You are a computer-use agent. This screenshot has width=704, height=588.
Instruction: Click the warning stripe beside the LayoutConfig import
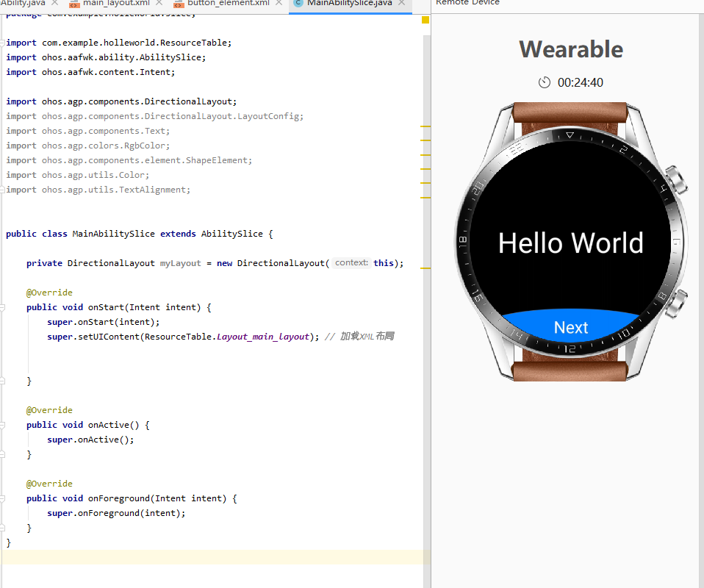pos(425,126)
